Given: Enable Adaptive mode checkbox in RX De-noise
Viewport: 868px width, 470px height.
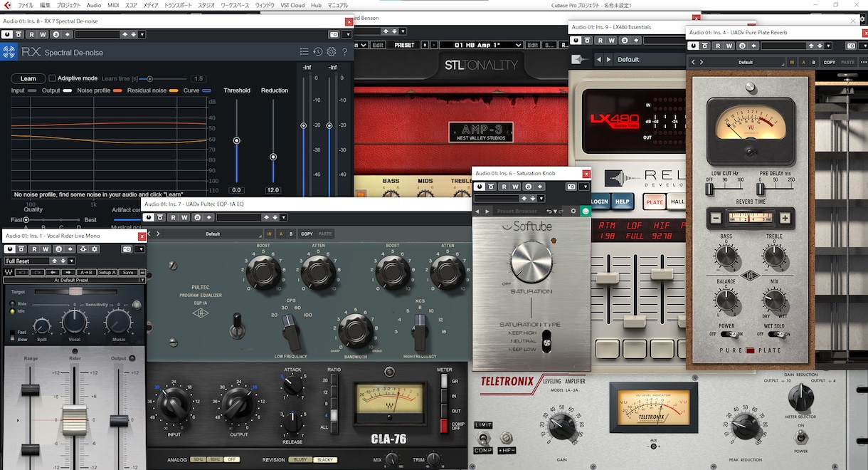Looking at the screenshot, I should (53, 78).
